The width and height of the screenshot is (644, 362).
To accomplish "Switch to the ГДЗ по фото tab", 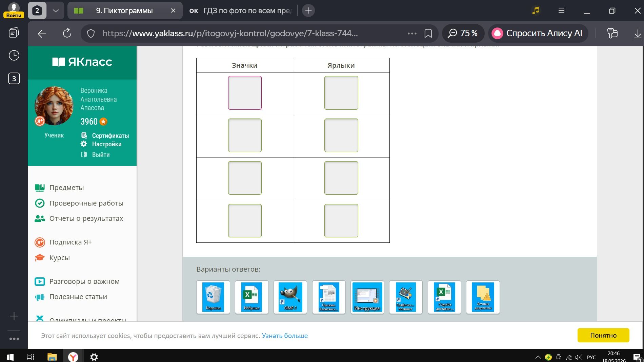I will (241, 10).
